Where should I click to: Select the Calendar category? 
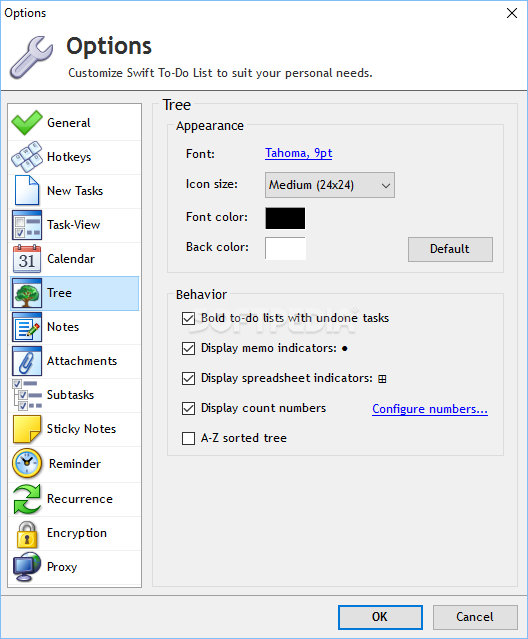click(75, 259)
